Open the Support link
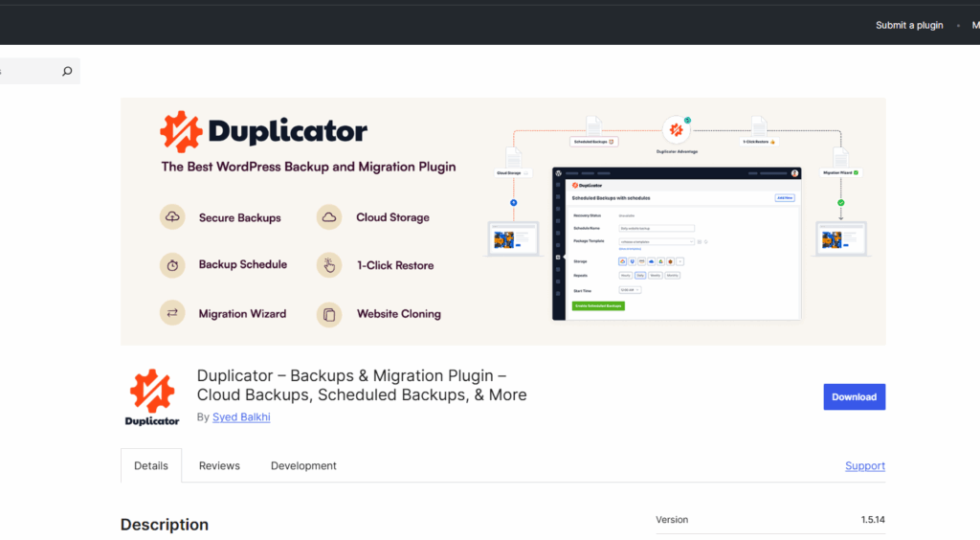 tap(864, 466)
